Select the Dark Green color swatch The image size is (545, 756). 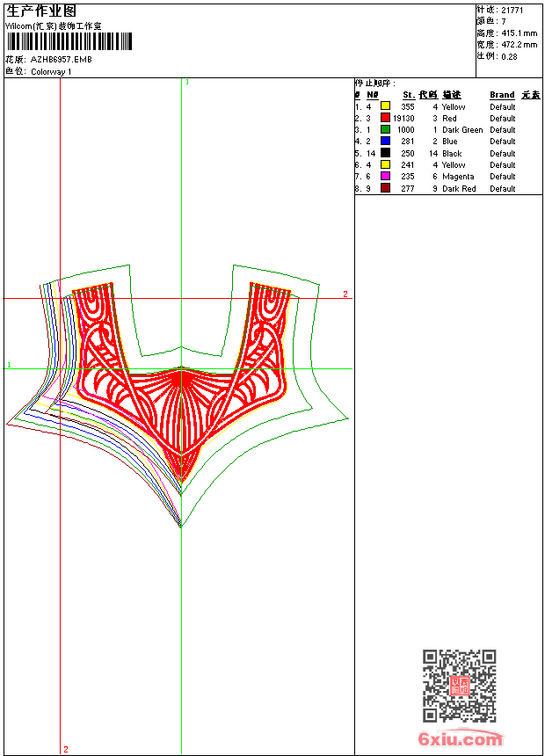(385, 129)
